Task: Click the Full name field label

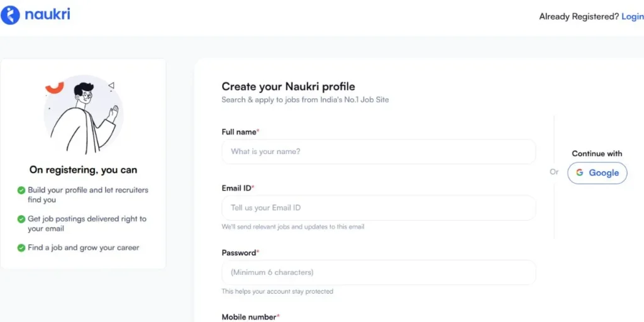Action: coord(239,132)
